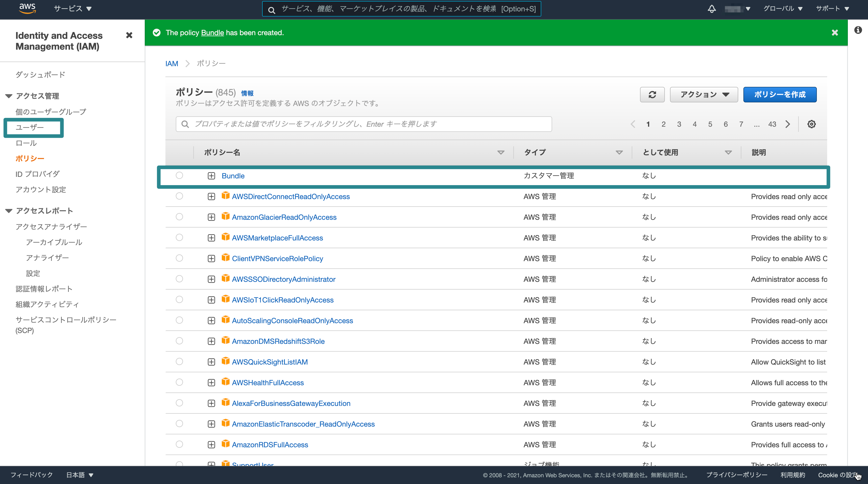Viewport: 868px width, 484px height.
Task: Select AWSIoT1ClickReadOnlyAccess radio button
Action: pyautogui.click(x=179, y=299)
